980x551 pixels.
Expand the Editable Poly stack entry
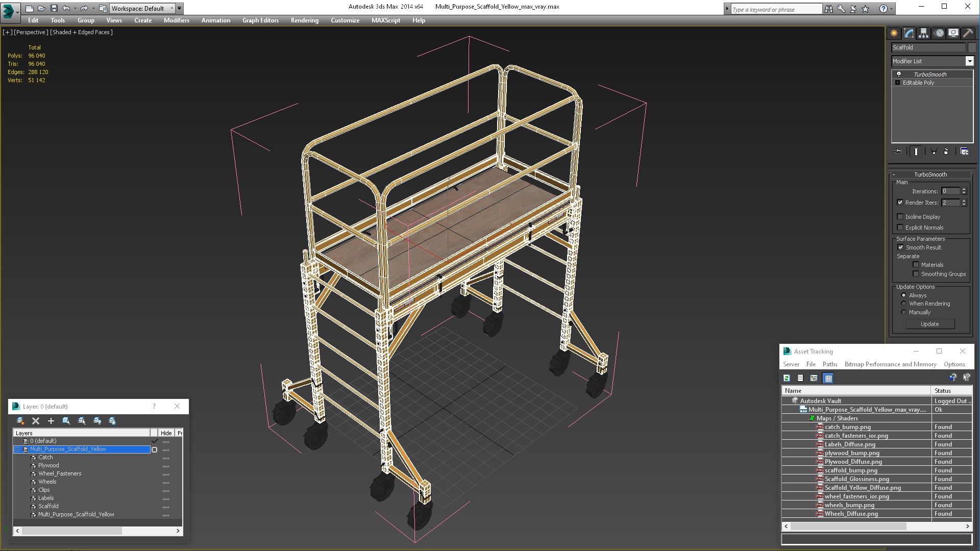[898, 83]
